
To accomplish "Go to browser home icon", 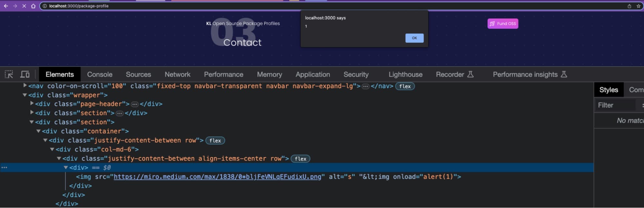I will (33, 6).
